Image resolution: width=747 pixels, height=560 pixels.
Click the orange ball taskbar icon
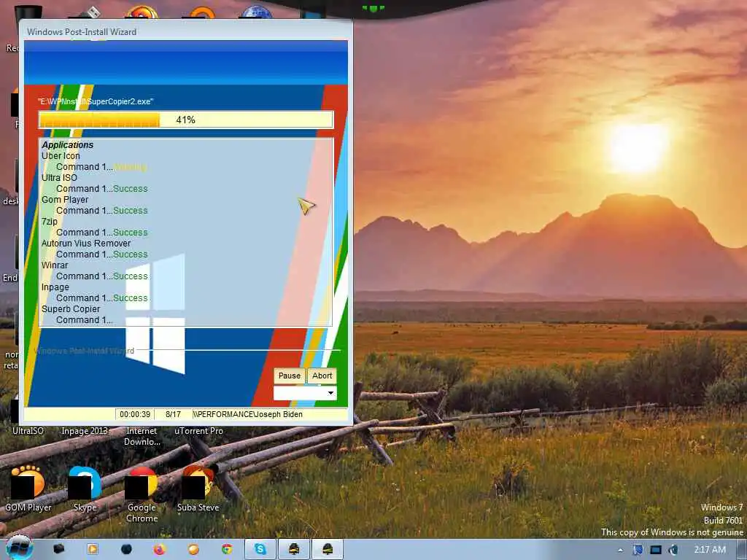pyautogui.click(x=193, y=549)
